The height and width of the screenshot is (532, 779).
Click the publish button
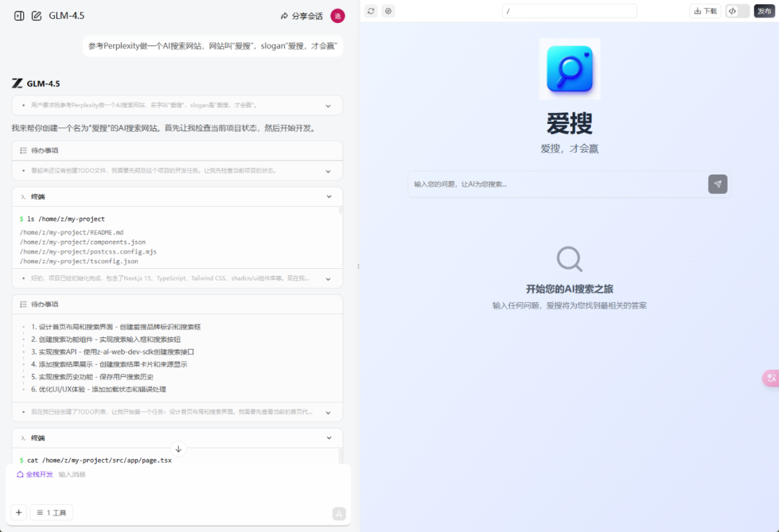764,11
